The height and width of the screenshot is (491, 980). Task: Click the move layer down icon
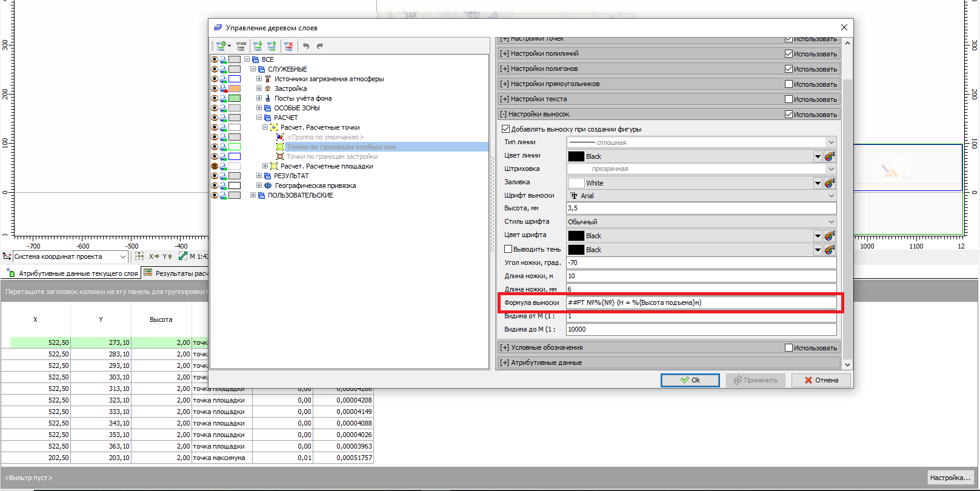(x=258, y=46)
